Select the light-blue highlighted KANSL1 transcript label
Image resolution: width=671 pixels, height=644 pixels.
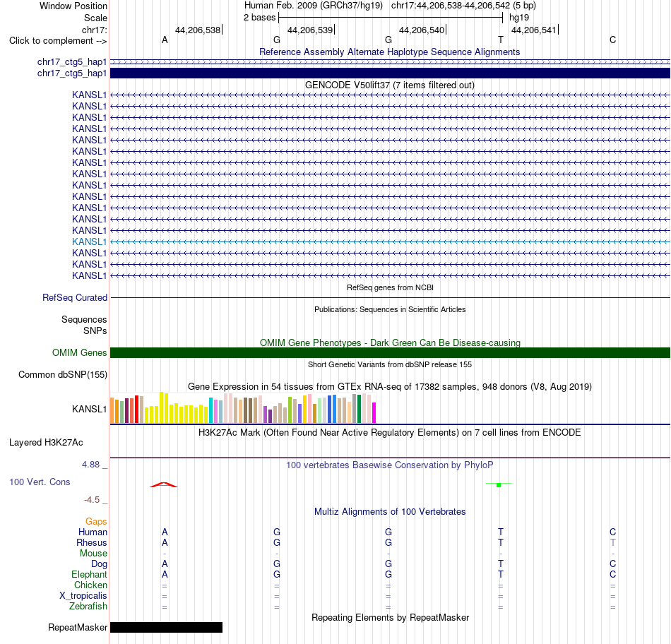[x=89, y=241]
